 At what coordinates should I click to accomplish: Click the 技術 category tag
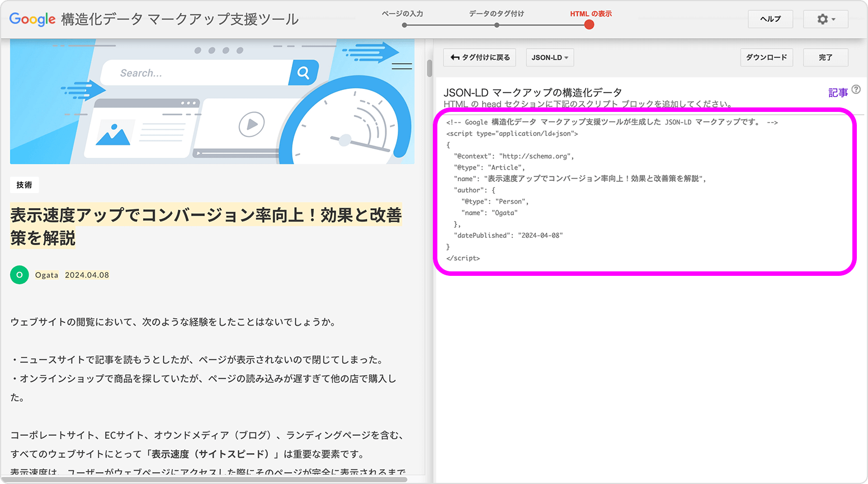tap(24, 185)
